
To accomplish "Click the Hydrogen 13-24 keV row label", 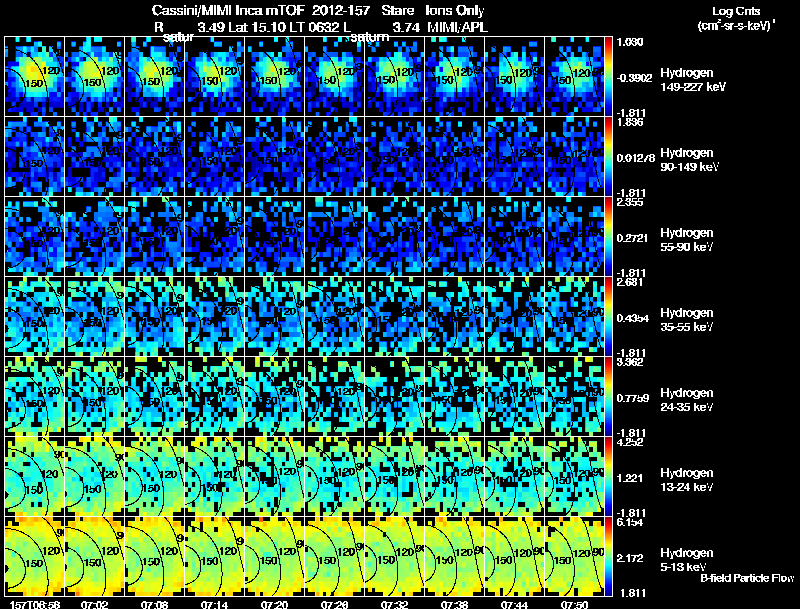I will (x=687, y=480).
